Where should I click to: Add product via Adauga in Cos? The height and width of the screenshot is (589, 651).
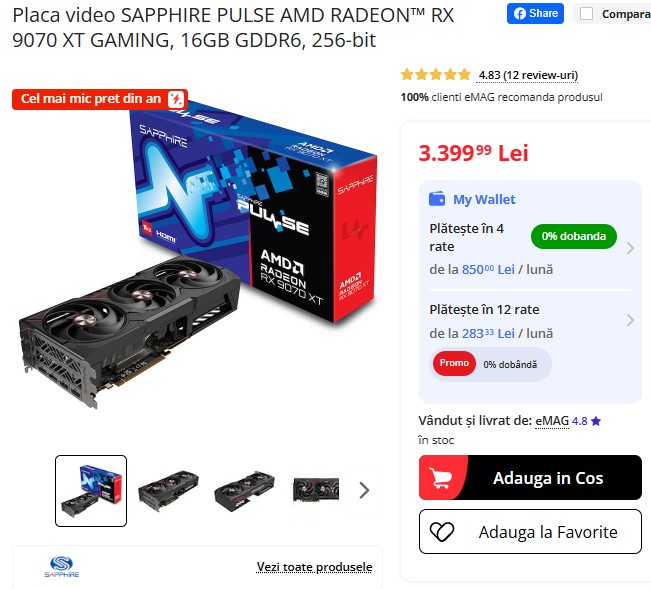(x=530, y=478)
